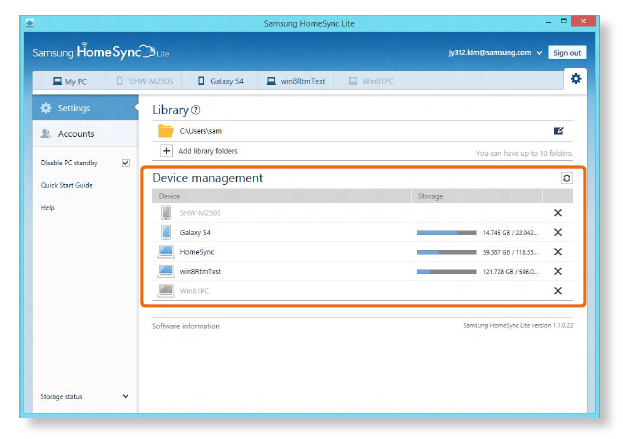Click the HomeSync laptop icon in device list

(166, 251)
